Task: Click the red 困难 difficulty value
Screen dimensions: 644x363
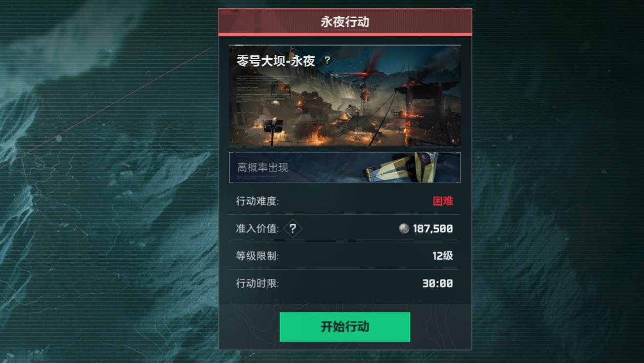Action: tap(443, 201)
